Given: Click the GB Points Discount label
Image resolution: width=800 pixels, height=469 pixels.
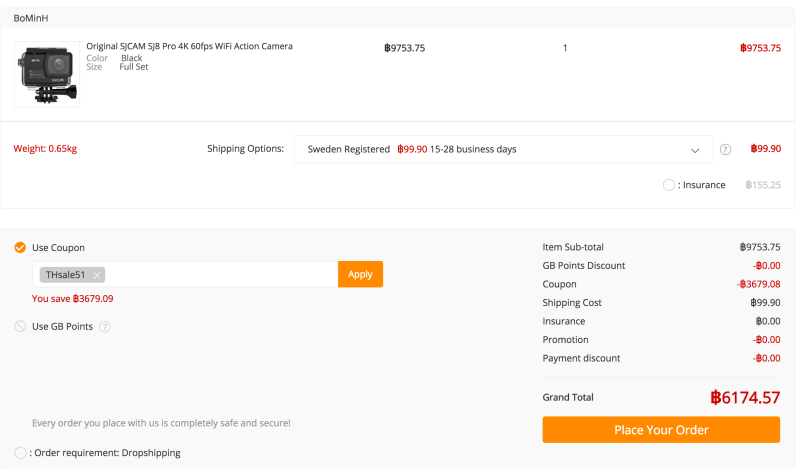Looking at the screenshot, I should 584,265.
